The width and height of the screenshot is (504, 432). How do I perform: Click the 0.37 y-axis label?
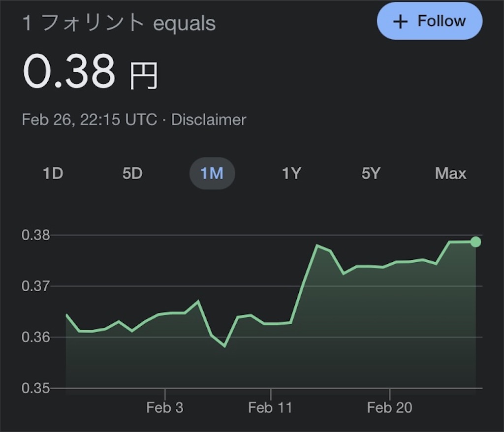[36, 286]
